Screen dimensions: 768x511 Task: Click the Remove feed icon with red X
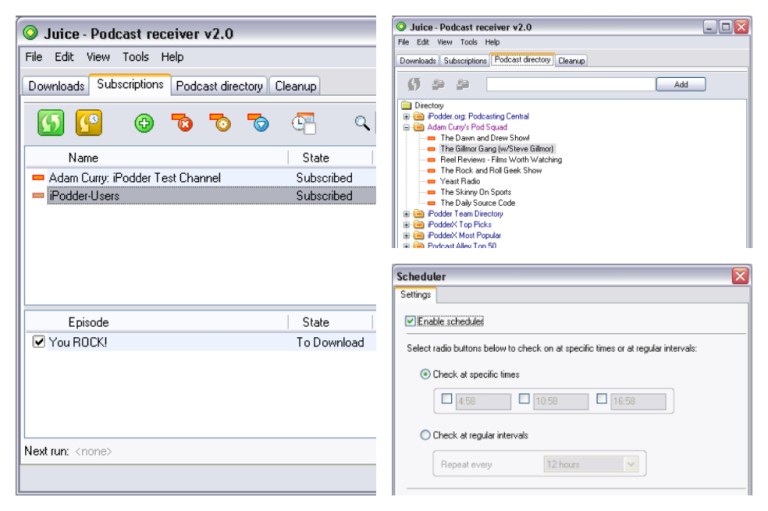pyautogui.click(x=182, y=122)
